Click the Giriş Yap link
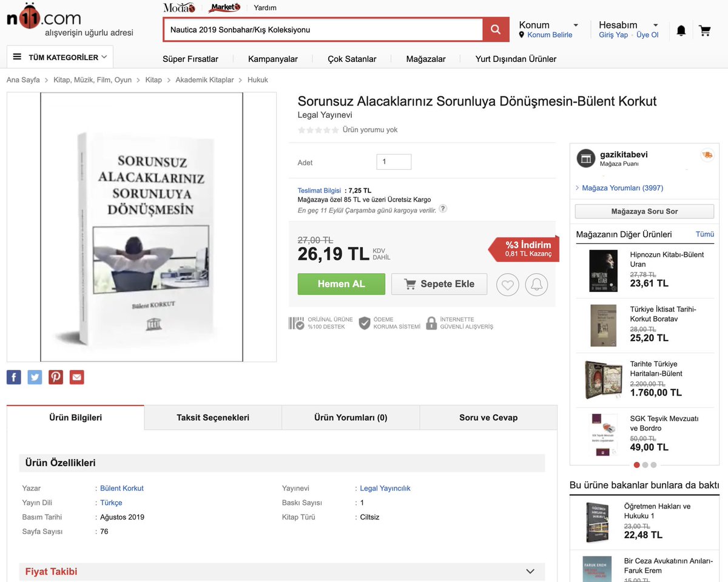The height and width of the screenshot is (582, 728). [x=613, y=35]
